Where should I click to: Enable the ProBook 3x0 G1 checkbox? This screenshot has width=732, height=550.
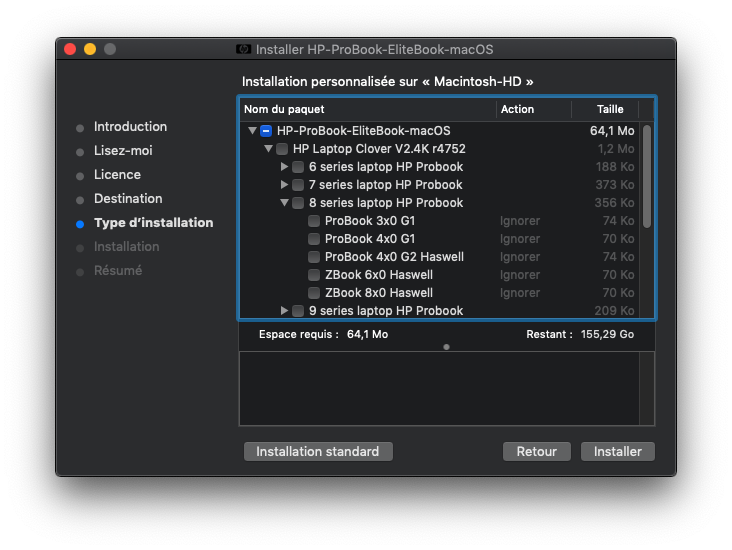(x=314, y=221)
